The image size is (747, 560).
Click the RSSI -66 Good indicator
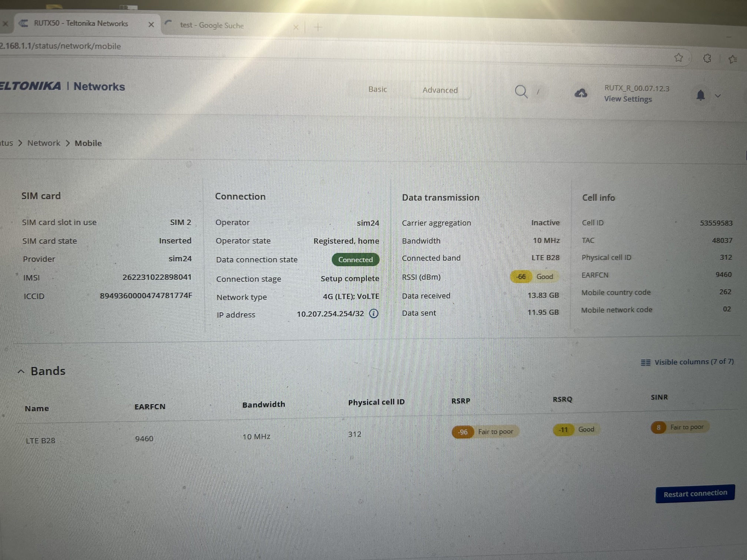(534, 277)
